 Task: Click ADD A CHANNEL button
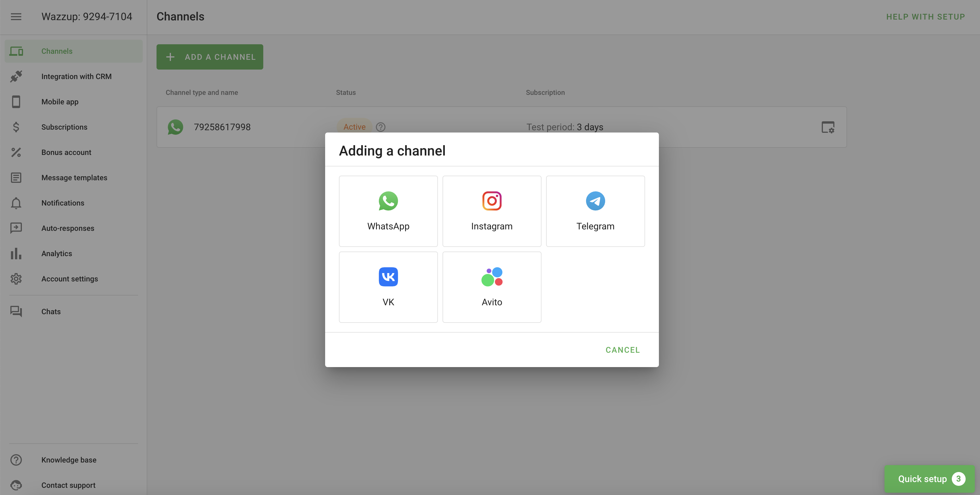(x=210, y=57)
